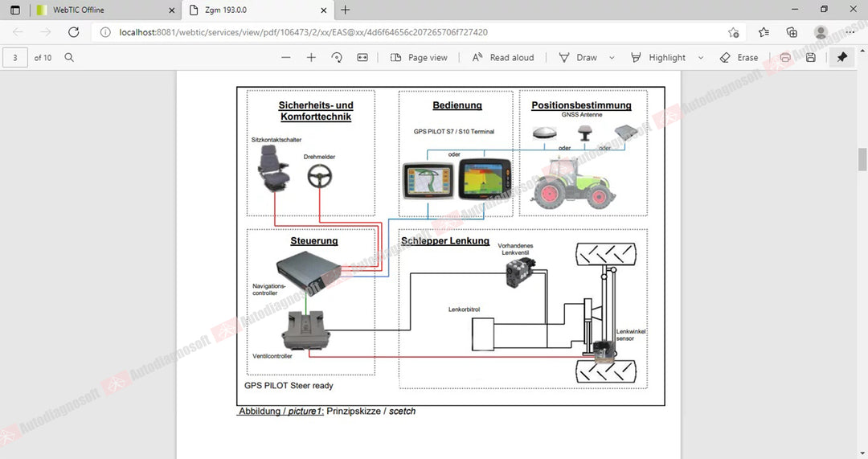Viewport: 868px width, 459px height.
Task: Click the localhost URL address bar
Action: [303, 32]
